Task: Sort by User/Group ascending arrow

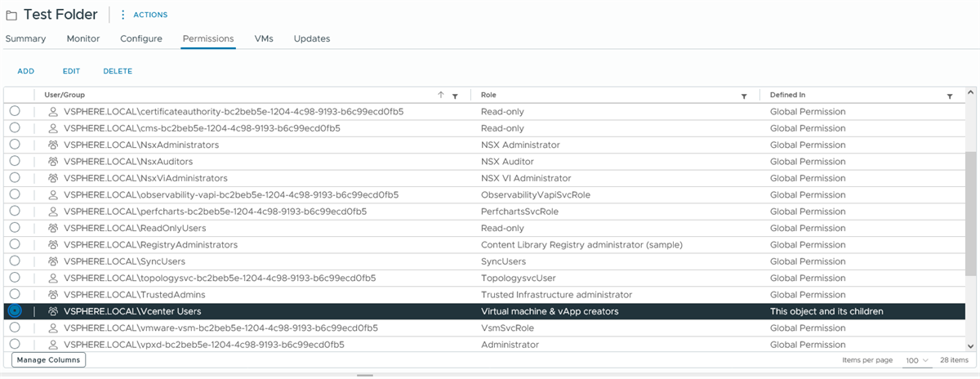Action: tap(441, 96)
